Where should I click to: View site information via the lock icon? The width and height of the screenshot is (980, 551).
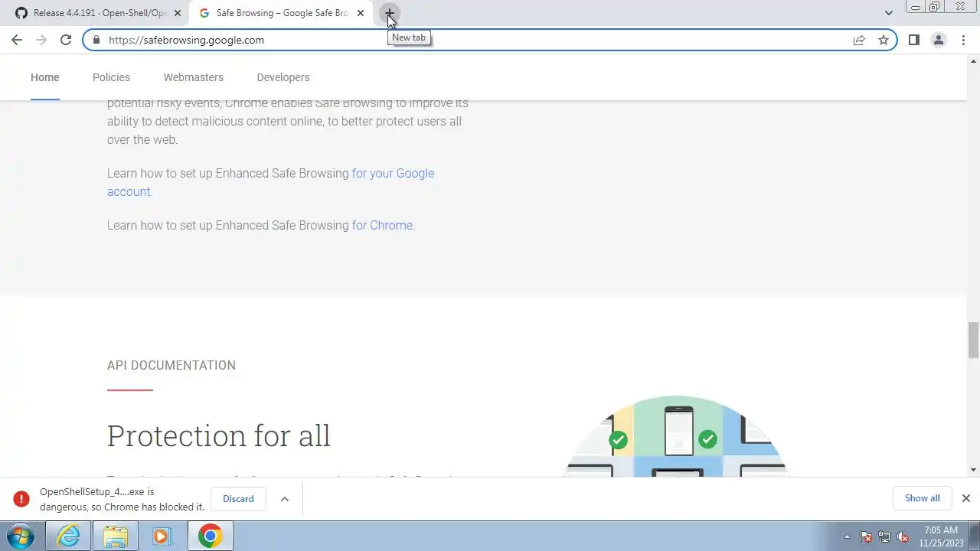[96, 40]
